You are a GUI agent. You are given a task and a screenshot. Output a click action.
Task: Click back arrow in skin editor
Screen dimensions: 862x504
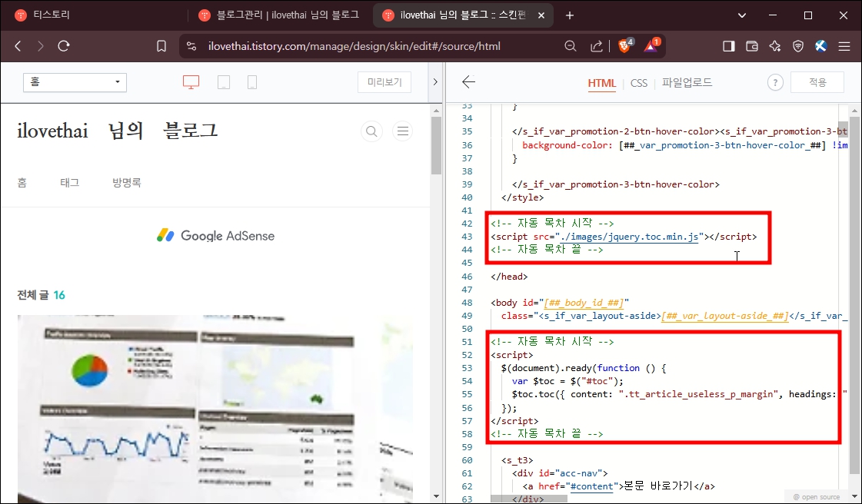point(468,82)
